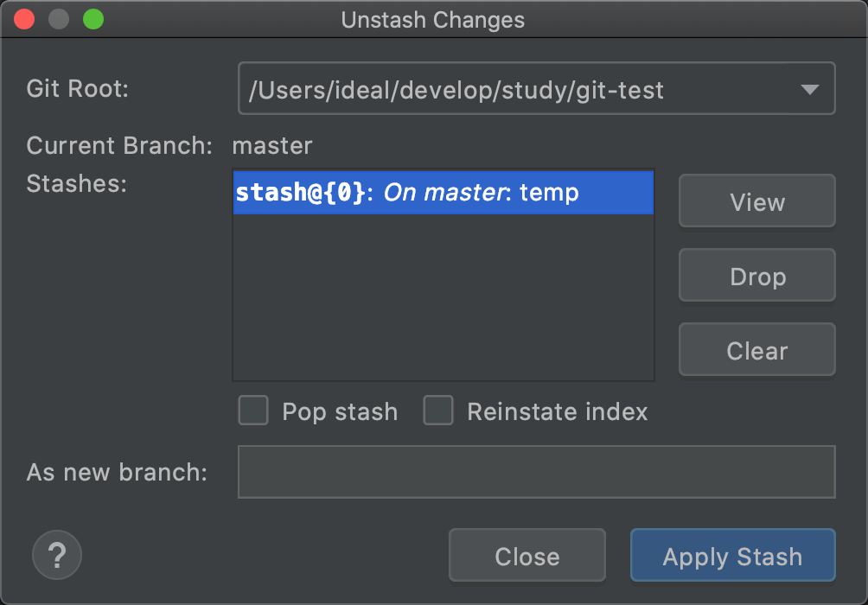
Task: Click the green zoom window button
Action: [93, 19]
